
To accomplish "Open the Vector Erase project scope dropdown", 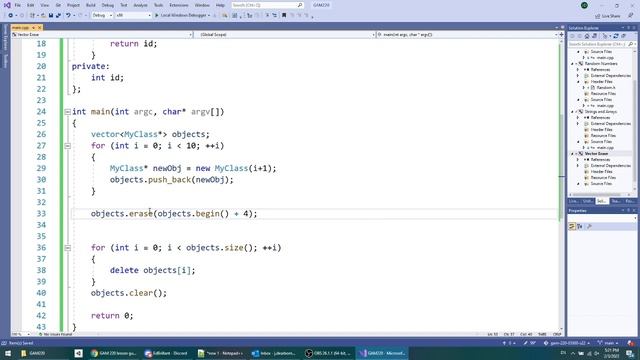I will point(102,35).
